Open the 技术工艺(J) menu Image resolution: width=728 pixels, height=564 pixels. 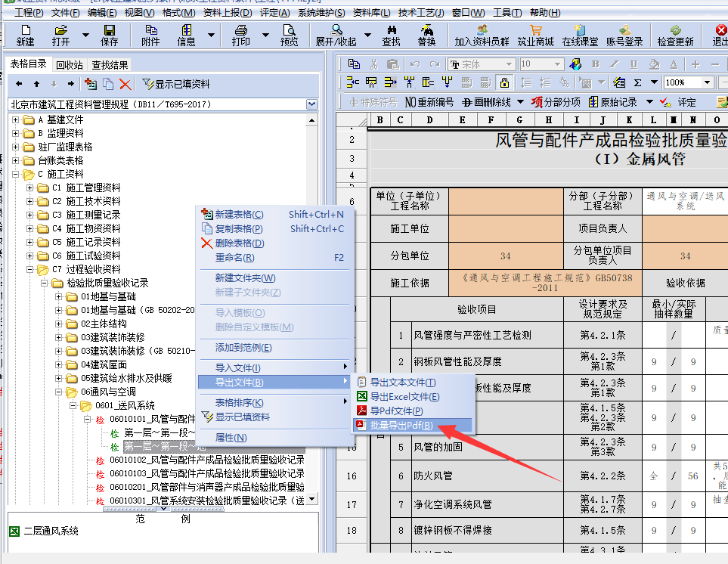[421, 13]
